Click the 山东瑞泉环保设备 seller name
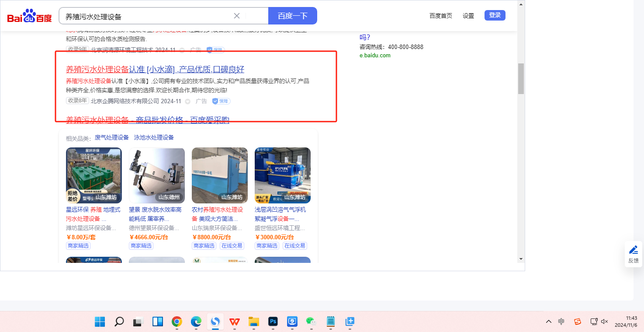This screenshot has width=644, height=332. (217, 228)
